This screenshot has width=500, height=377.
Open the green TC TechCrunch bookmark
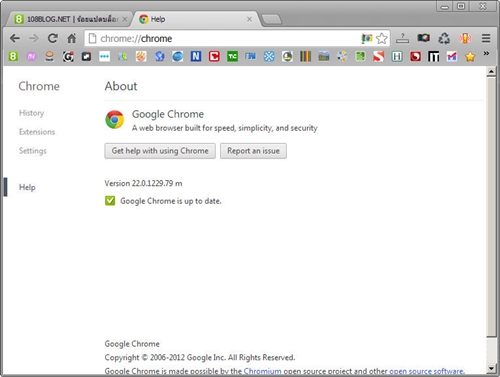(232, 56)
